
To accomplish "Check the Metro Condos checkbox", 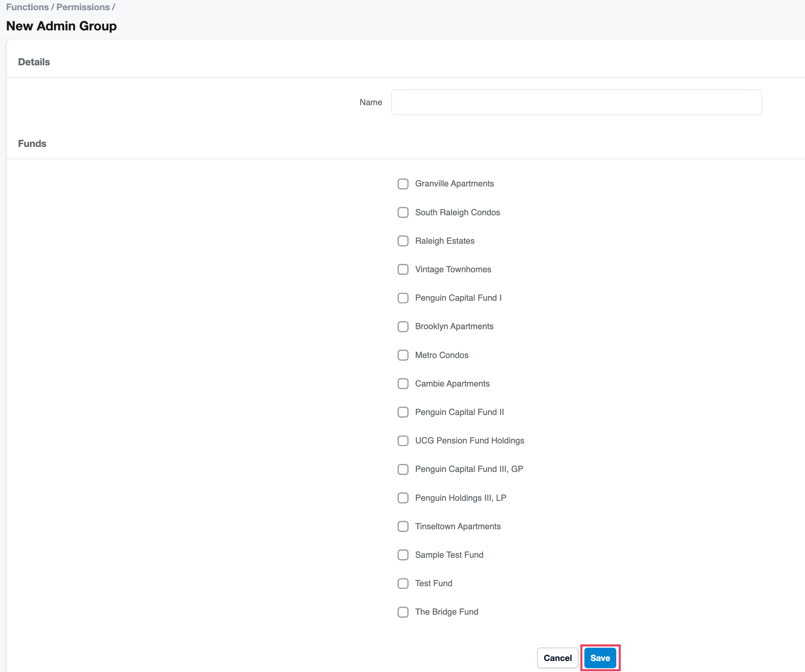I will pos(402,355).
